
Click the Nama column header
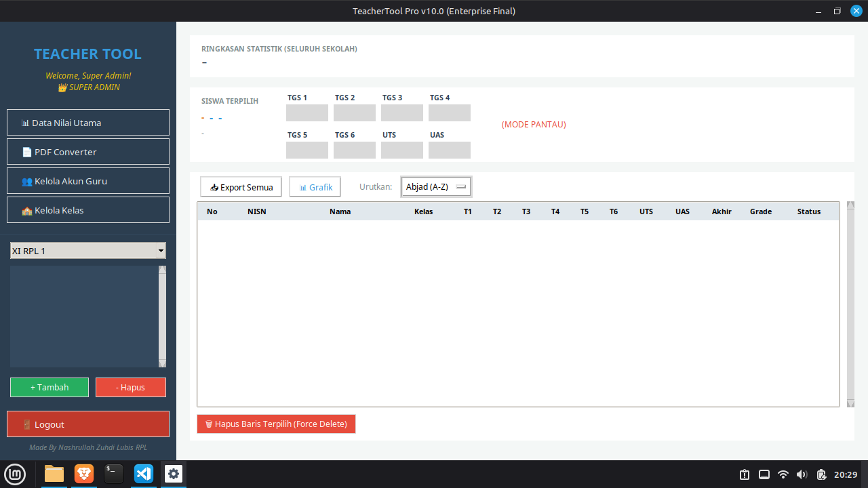(x=340, y=211)
